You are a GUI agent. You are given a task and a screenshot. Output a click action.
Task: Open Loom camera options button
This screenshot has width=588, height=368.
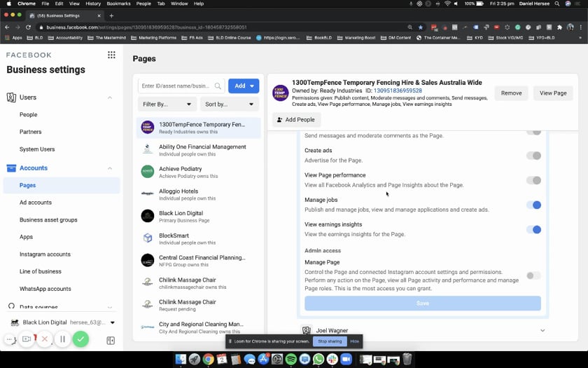[27, 339]
